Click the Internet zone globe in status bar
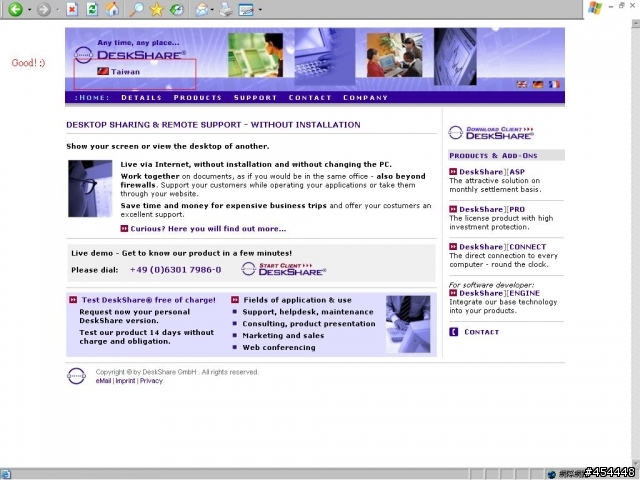Viewport: 640px width, 480px height. click(551, 474)
